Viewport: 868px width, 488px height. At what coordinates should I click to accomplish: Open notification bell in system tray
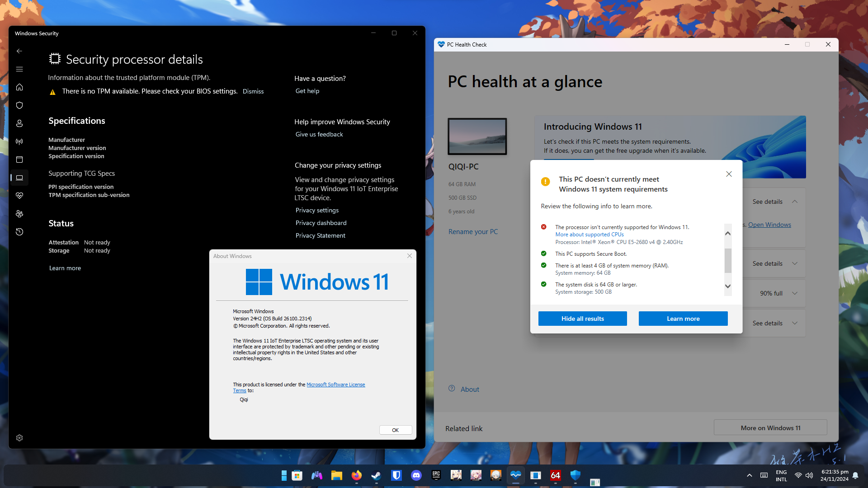point(855,475)
